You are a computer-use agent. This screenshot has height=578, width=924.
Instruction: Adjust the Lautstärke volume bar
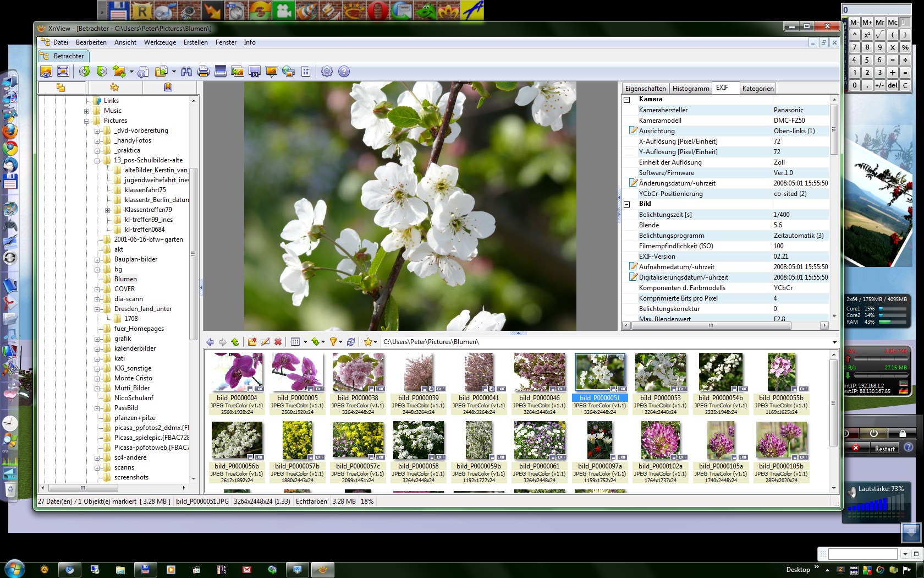click(x=875, y=504)
